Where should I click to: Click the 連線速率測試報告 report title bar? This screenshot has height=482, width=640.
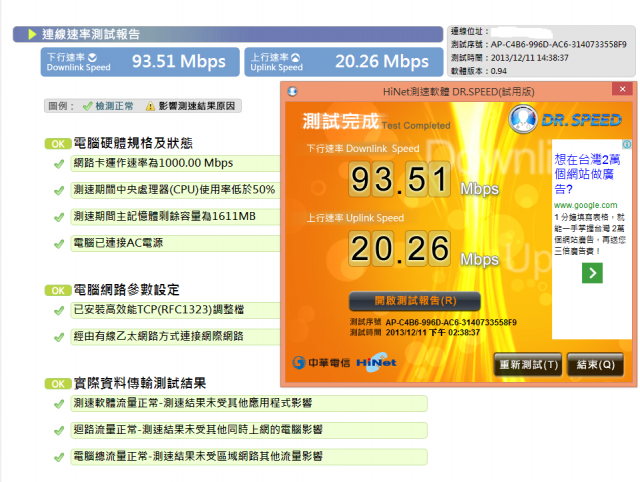228,34
